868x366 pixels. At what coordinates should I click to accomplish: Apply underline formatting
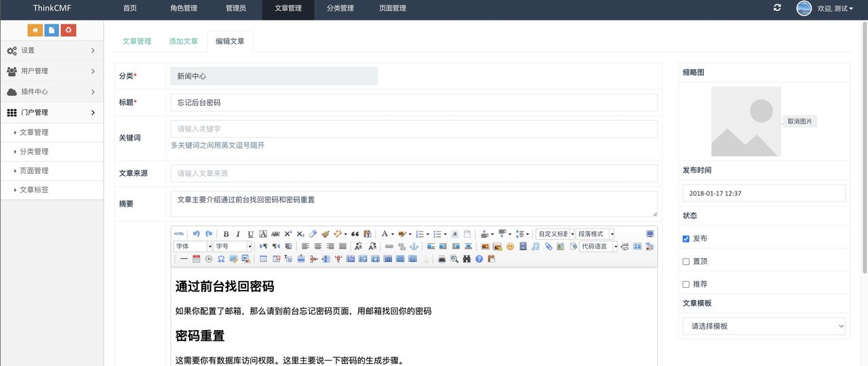(x=251, y=234)
